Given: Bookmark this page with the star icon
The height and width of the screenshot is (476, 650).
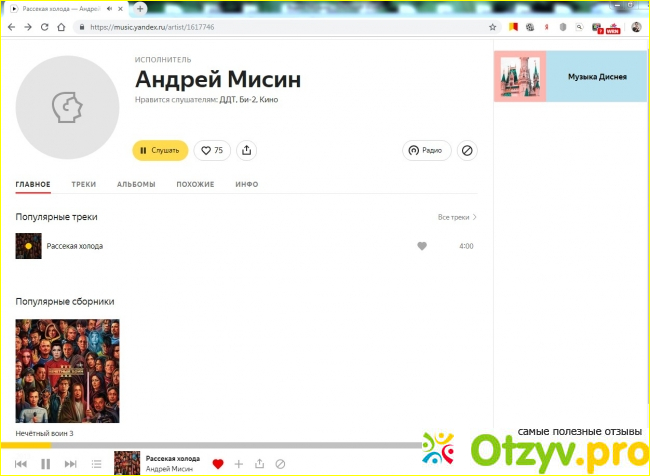Looking at the screenshot, I should (x=492, y=27).
